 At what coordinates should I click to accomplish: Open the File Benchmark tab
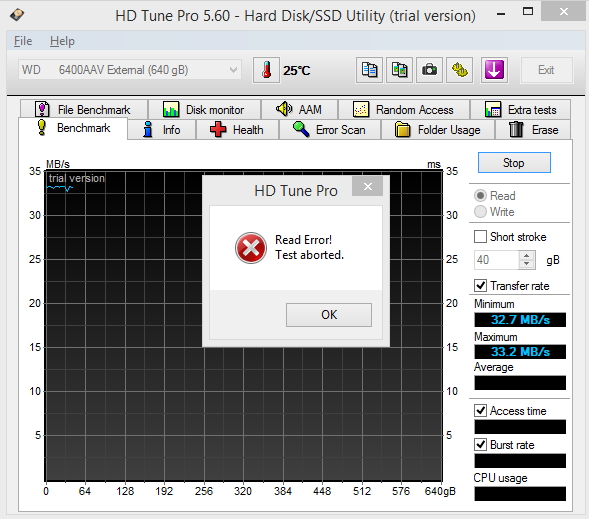(x=84, y=110)
